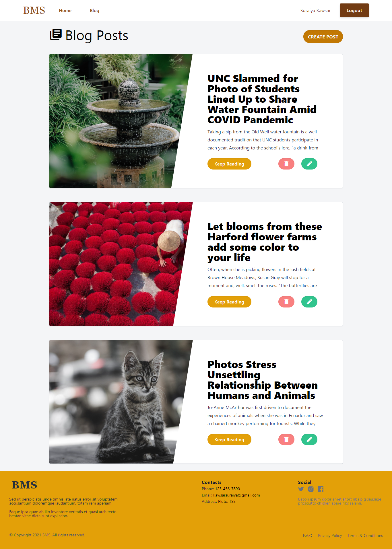Delete the Harford flower farms post
392x549 pixels.
[286, 302]
